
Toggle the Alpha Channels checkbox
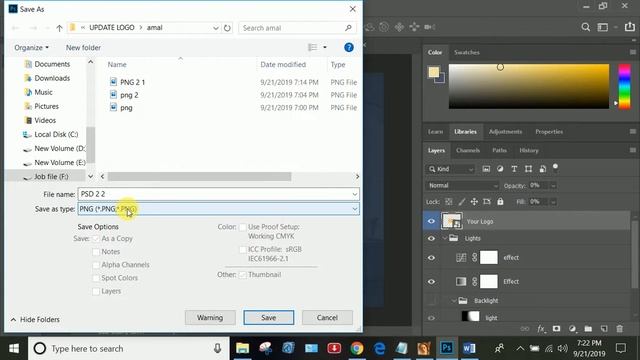pos(96,265)
